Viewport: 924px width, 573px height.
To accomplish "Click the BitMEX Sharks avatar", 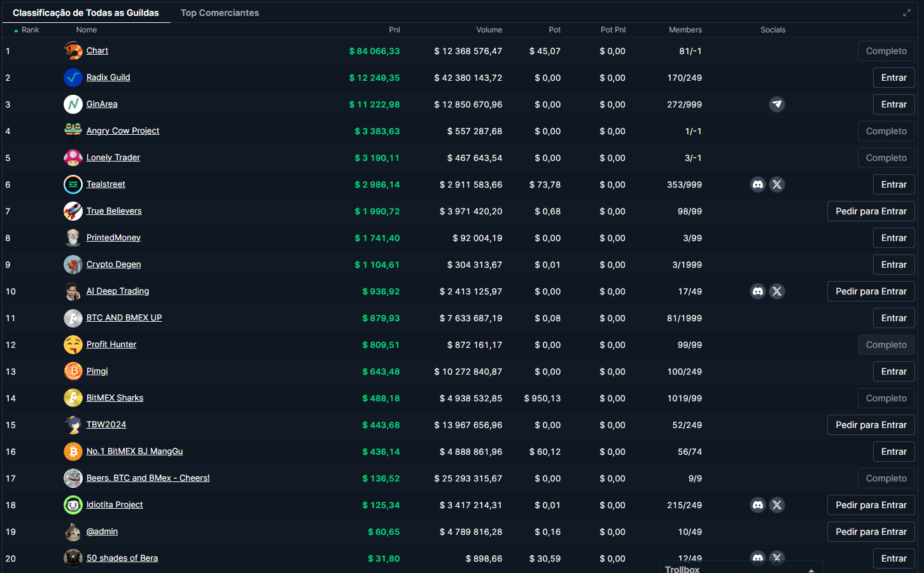I will [x=73, y=398].
